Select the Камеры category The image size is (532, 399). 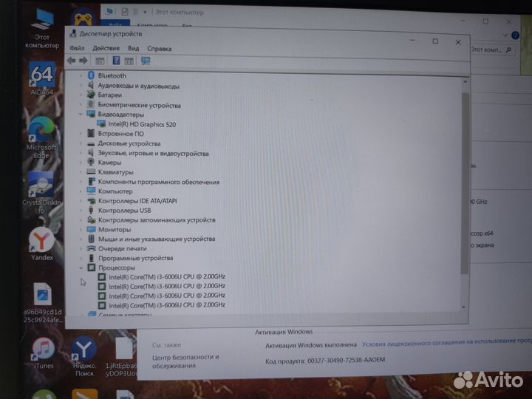[109, 163]
